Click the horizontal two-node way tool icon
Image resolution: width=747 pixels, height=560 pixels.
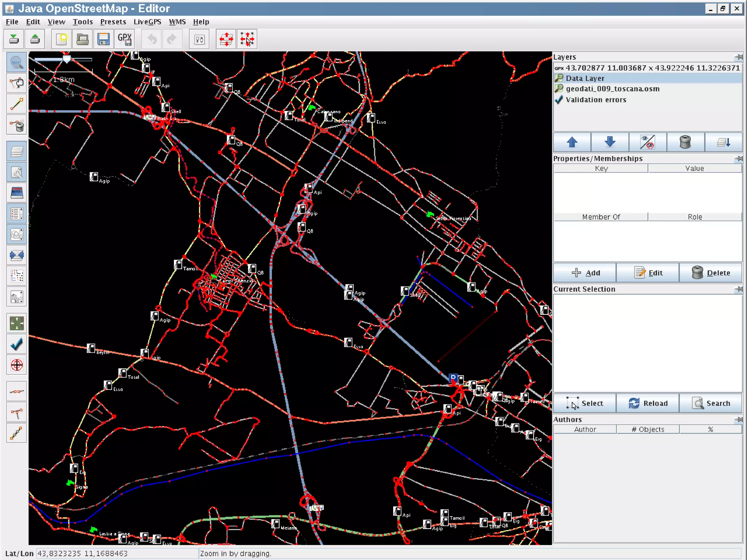click(17, 392)
